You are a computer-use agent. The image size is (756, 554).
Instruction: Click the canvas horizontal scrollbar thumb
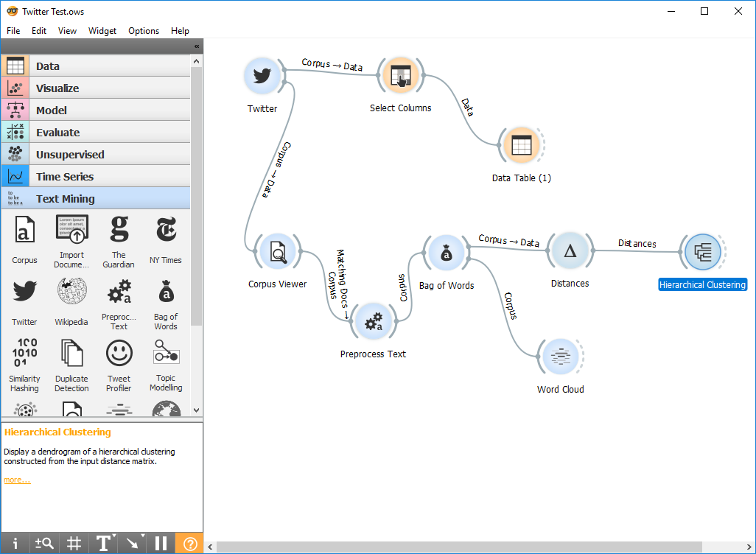[459, 547]
